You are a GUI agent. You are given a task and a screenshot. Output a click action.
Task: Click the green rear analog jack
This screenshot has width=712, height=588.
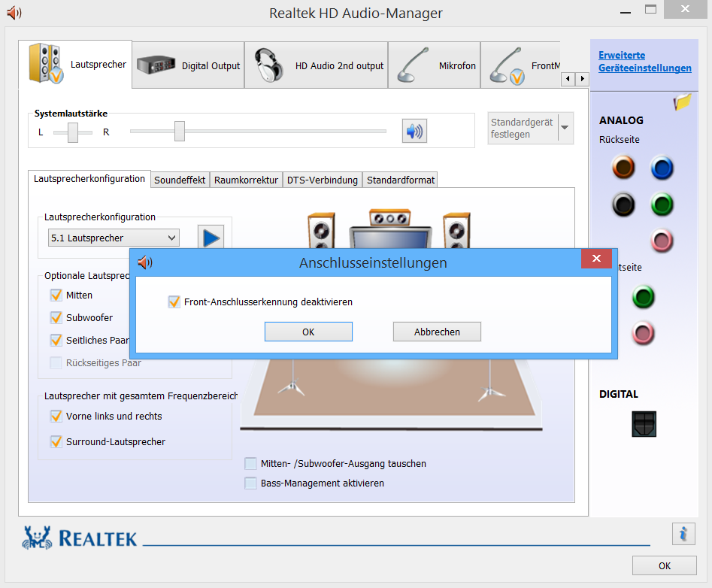(x=662, y=205)
